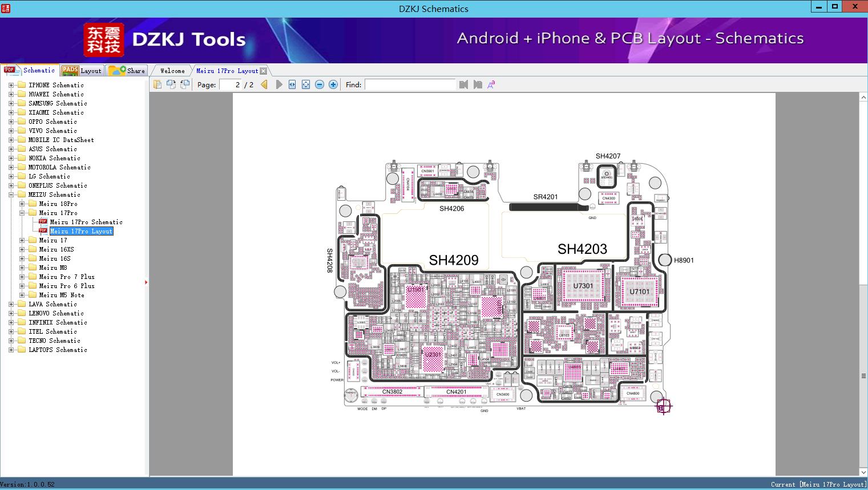This screenshot has width=868, height=490.
Task: Click the vertical scrollbar thumb
Action: (x=863, y=376)
